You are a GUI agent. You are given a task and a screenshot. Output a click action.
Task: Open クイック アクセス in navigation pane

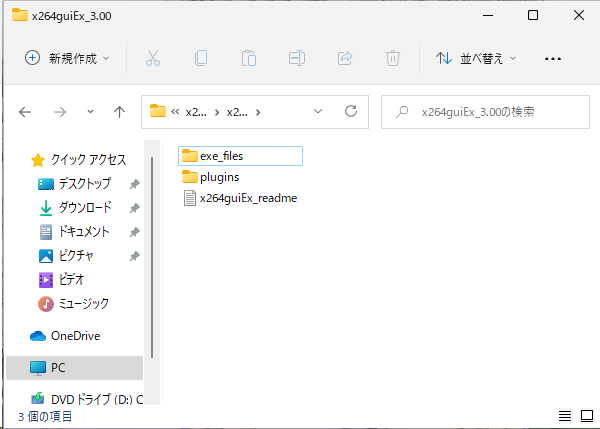click(x=78, y=160)
